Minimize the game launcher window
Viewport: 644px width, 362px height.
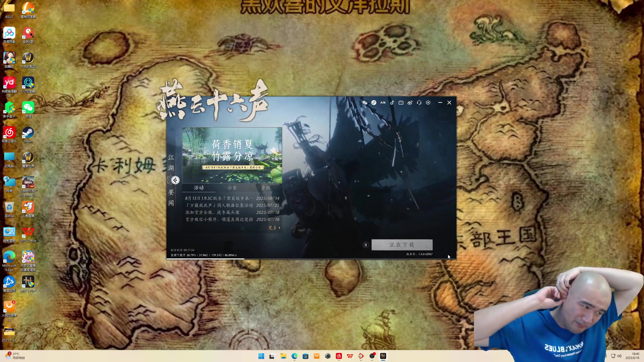[440, 103]
